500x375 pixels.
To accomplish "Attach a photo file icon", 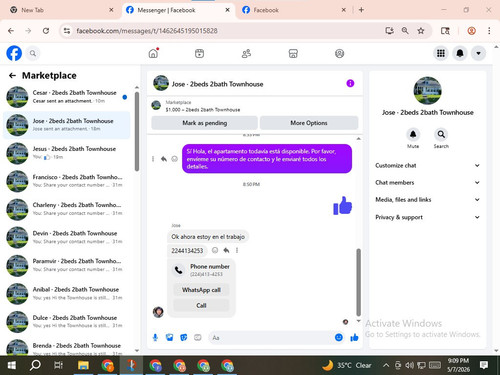I will point(169,338).
